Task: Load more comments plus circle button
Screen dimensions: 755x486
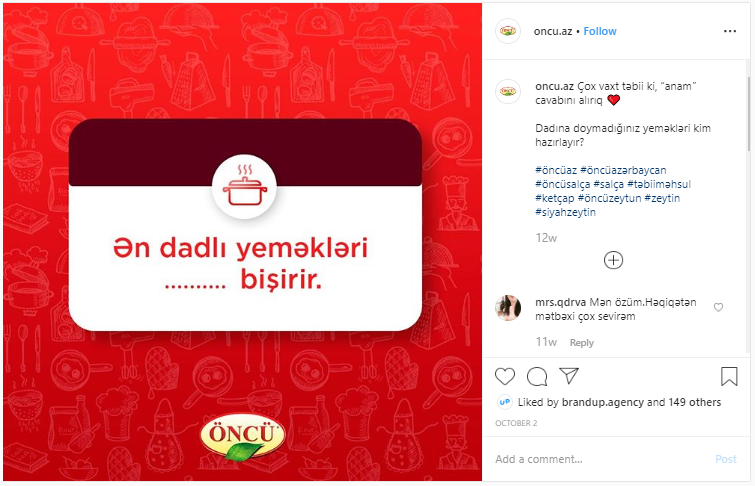Action: pos(613,260)
